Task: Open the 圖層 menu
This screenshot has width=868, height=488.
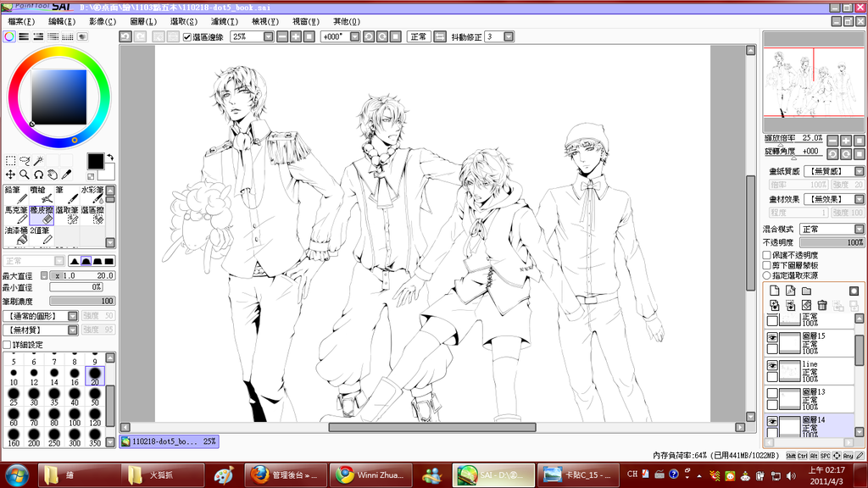Action: click(142, 21)
